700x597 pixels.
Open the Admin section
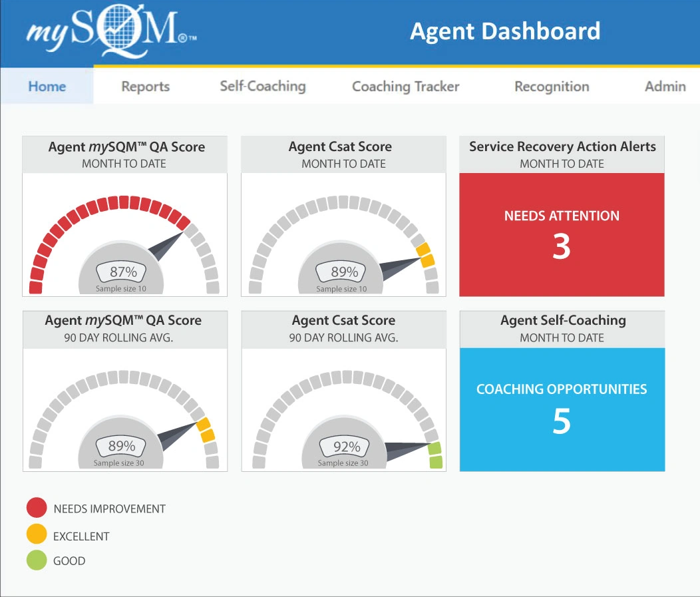pyautogui.click(x=665, y=86)
